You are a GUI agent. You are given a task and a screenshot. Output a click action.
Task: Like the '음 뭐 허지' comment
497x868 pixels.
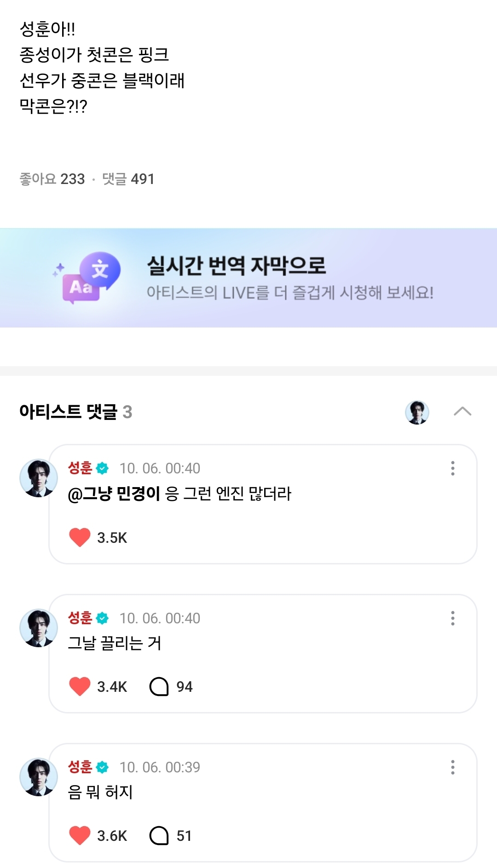pyautogui.click(x=80, y=835)
